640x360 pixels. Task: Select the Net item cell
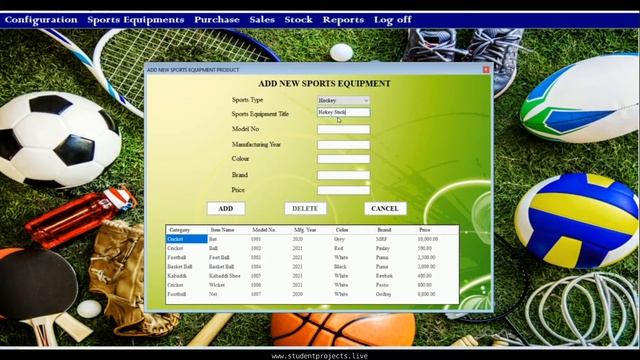pos(213,294)
